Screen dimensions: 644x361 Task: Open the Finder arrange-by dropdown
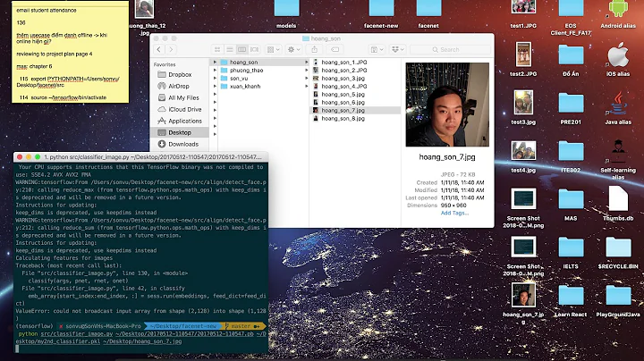pos(273,50)
